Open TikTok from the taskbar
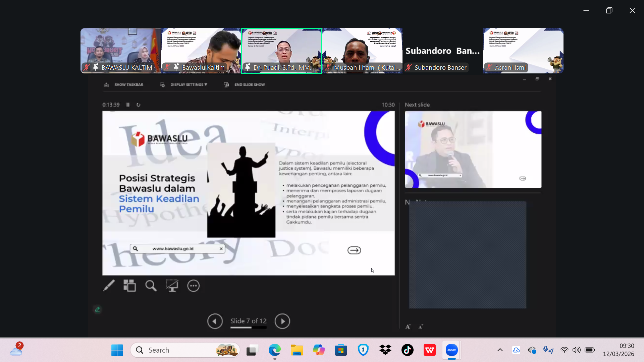The width and height of the screenshot is (644, 362). (x=407, y=350)
